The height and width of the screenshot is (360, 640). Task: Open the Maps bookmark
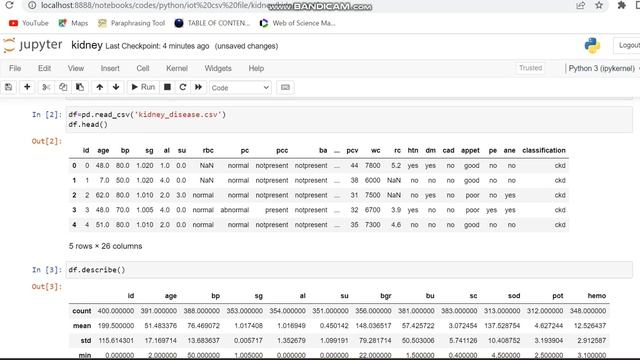tap(73, 23)
